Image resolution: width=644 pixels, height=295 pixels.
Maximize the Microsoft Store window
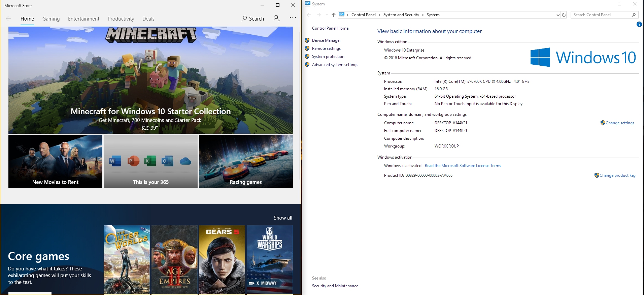(278, 5)
